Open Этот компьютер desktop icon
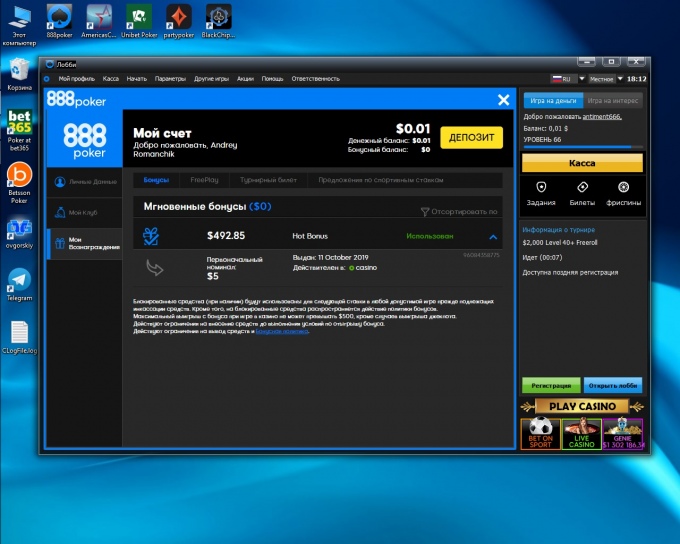This screenshot has width=680, height=544. (x=19, y=25)
